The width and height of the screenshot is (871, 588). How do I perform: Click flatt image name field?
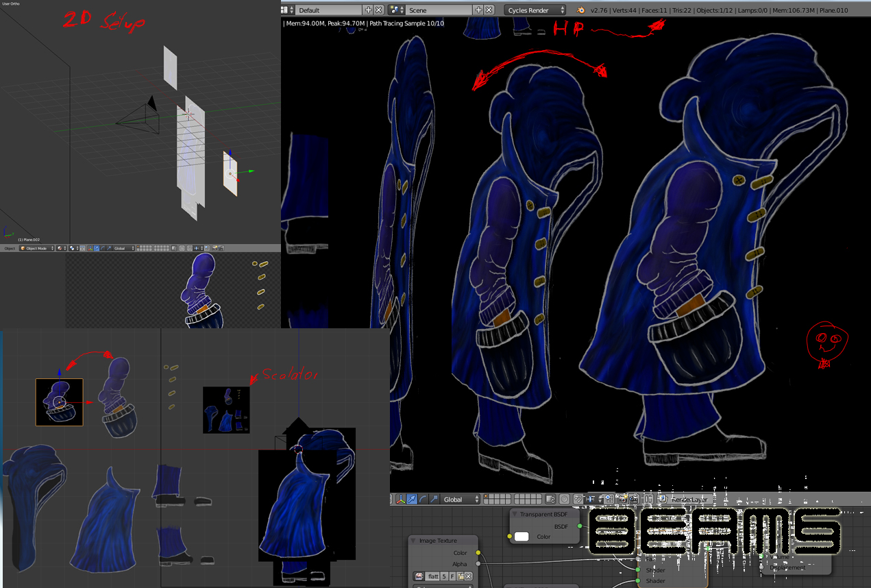pyautogui.click(x=433, y=576)
